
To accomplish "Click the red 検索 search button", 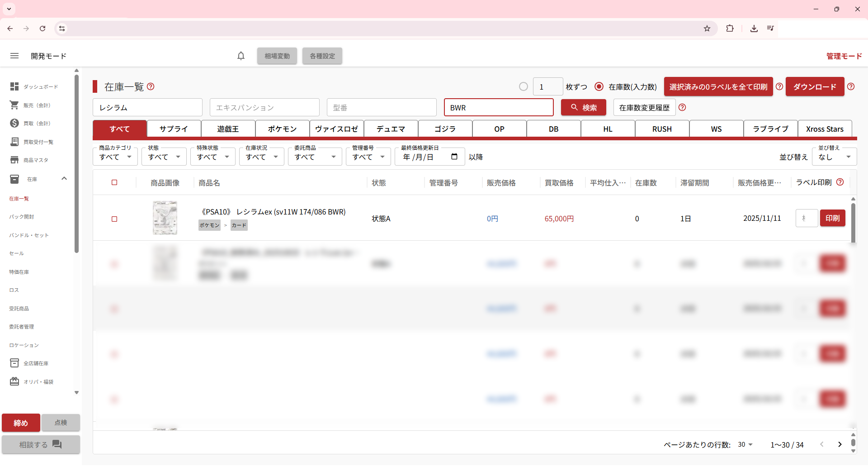I will coord(583,108).
